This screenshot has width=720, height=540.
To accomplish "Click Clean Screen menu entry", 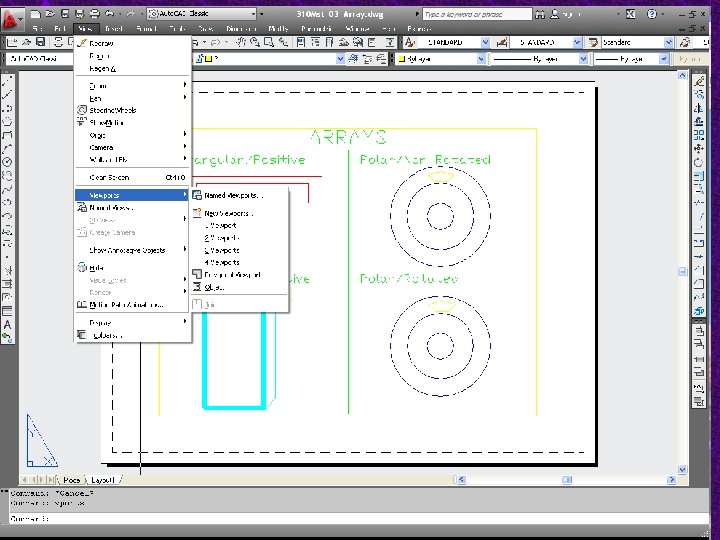I will click(111, 177).
